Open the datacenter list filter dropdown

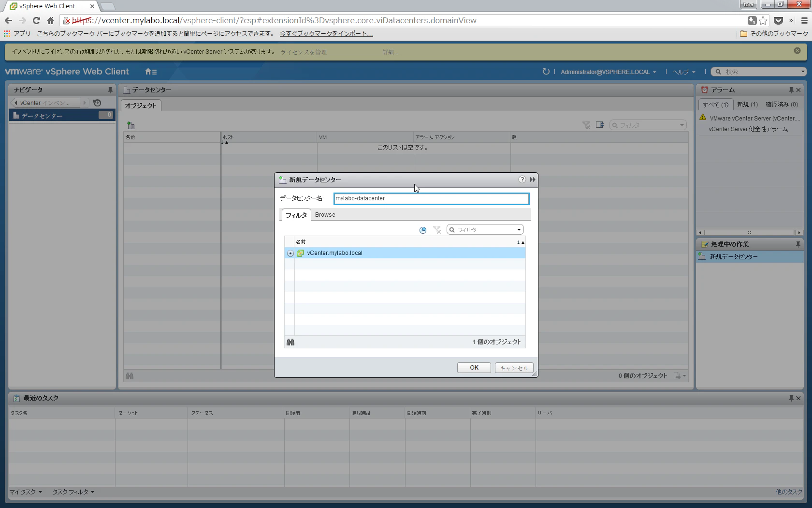(682, 125)
